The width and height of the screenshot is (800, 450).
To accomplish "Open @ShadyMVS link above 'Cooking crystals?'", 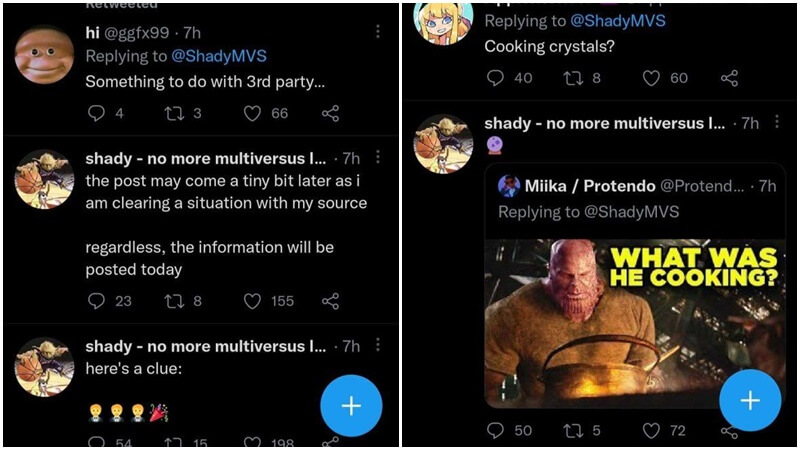I will click(617, 20).
